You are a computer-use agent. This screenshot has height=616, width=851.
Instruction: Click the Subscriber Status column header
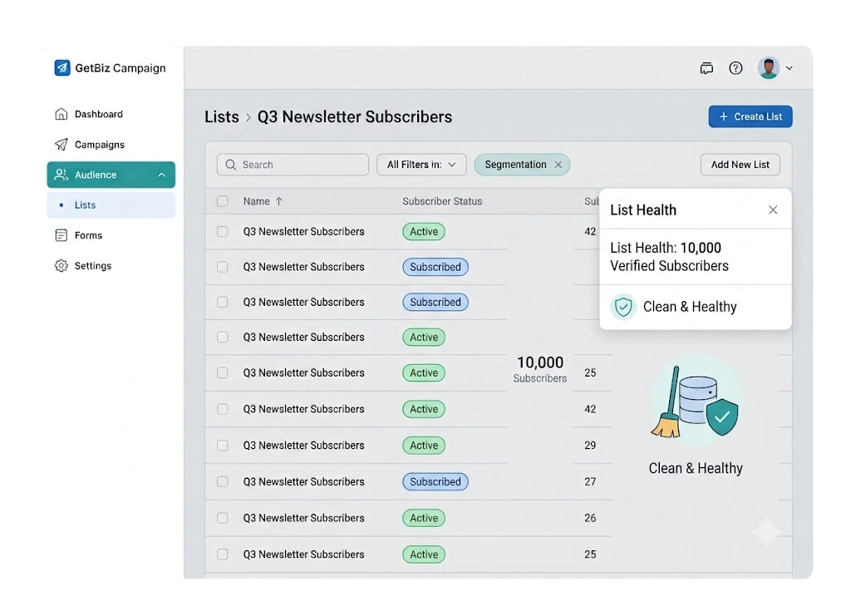(x=442, y=201)
